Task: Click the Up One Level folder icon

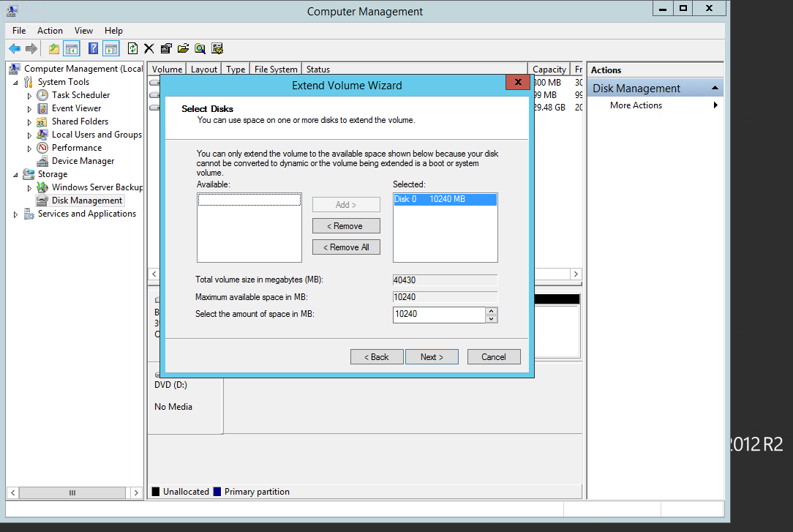Action: coord(54,48)
